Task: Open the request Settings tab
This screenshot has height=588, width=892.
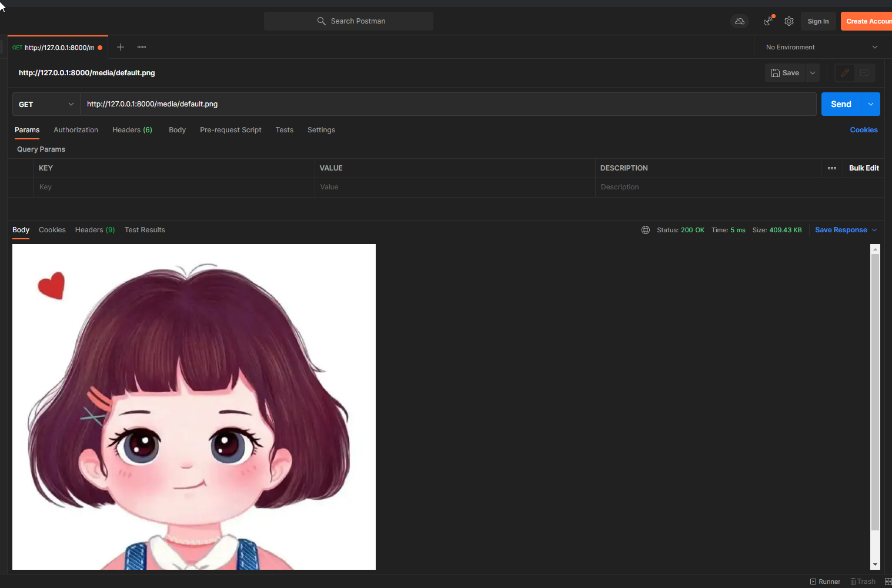Action: click(x=321, y=130)
